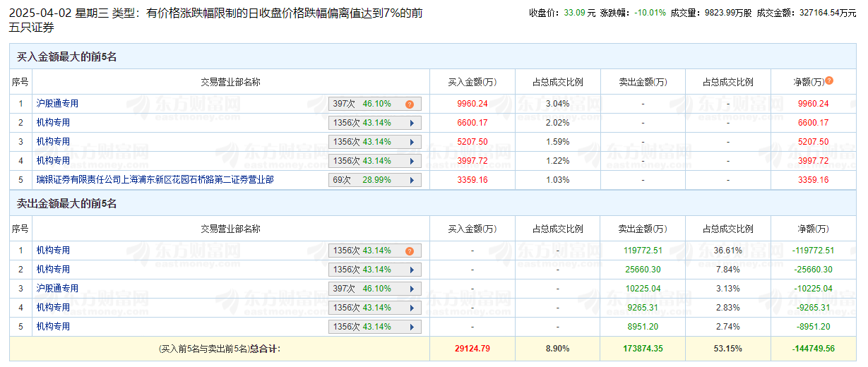Click the 69次 28.99% stats box
The image size is (868, 367).
(374, 180)
